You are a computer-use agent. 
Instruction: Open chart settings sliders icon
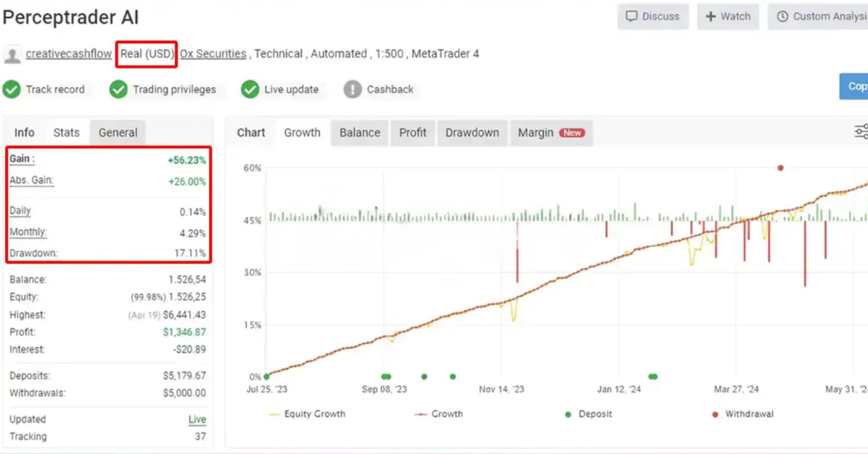[x=861, y=132]
